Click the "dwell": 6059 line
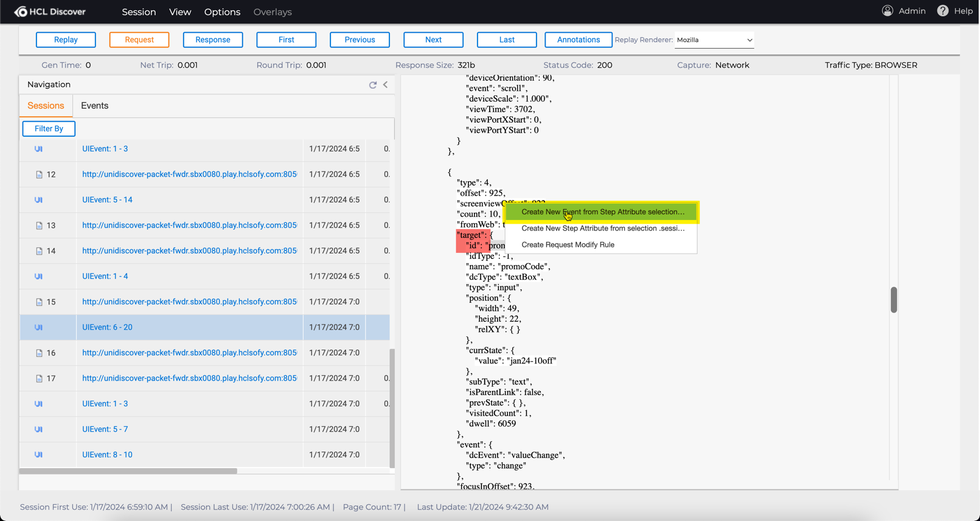Image resolution: width=980 pixels, height=521 pixels. click(491, 424)
